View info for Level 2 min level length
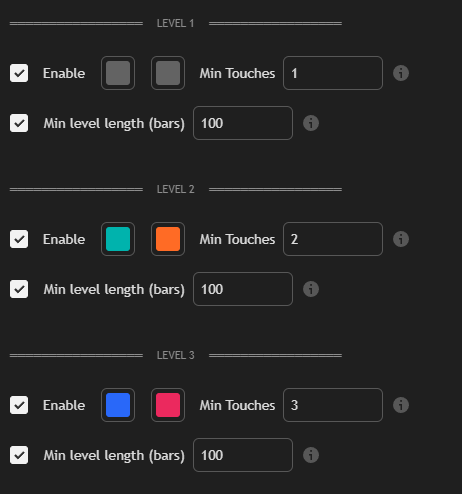 pyautogui.click(x=311, y=289)
